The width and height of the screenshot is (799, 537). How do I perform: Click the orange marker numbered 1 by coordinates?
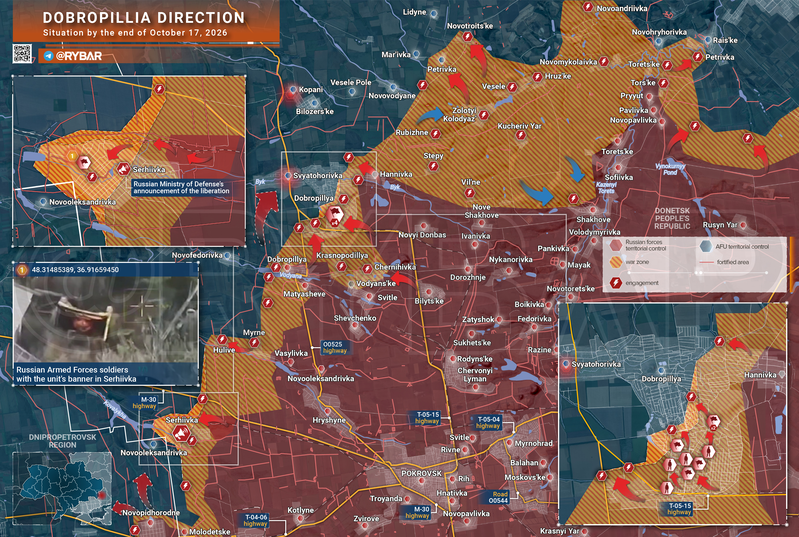(21, 270)
